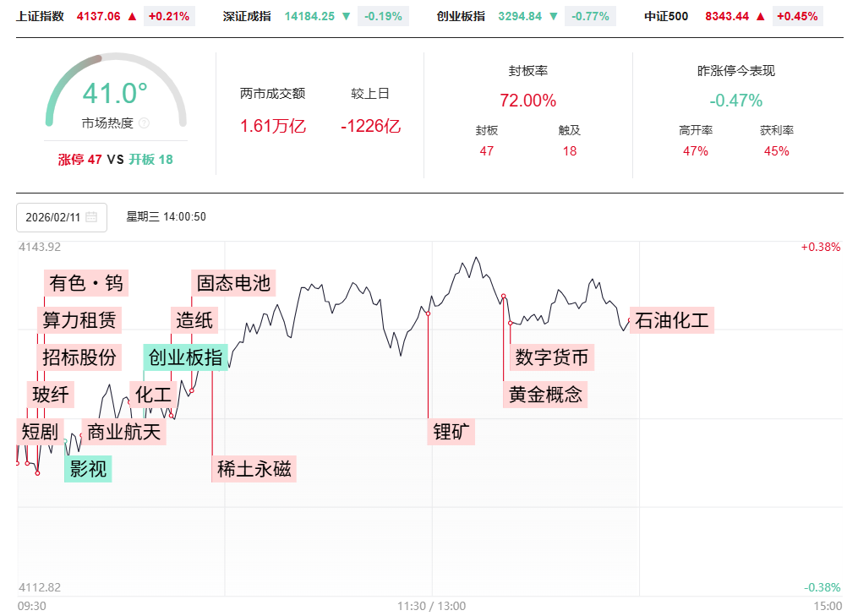The width and height of the screenshot is (847, 616).
Task: Click the red up arrow beside 中证500
Action: 760,16
